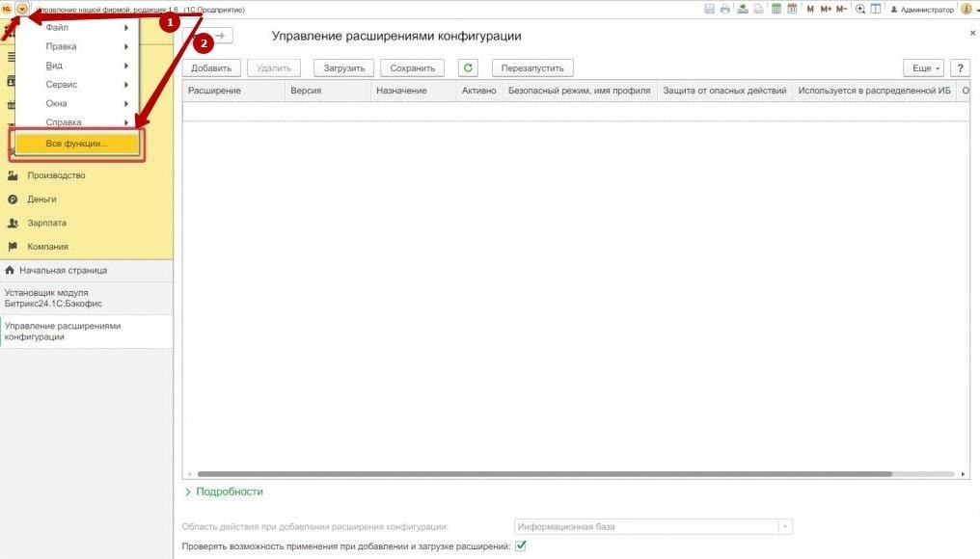The image size is (980, 559).
Task: Expand the Подробности section
Action: [224, 492]
